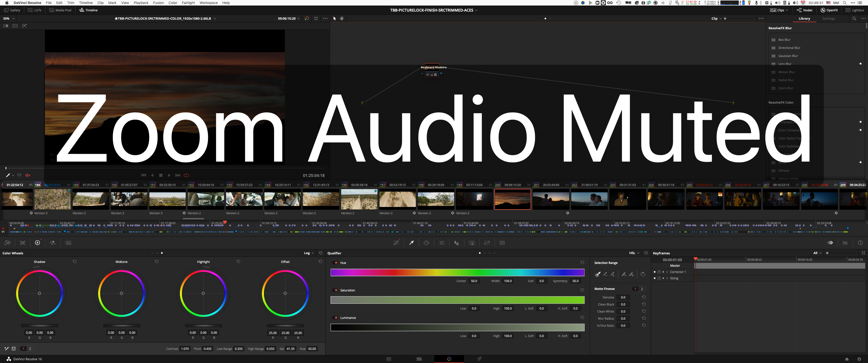The width and height of the screenshot is (868, 363).
Task: Open the Fusion menu
Action: pos(158,3)
